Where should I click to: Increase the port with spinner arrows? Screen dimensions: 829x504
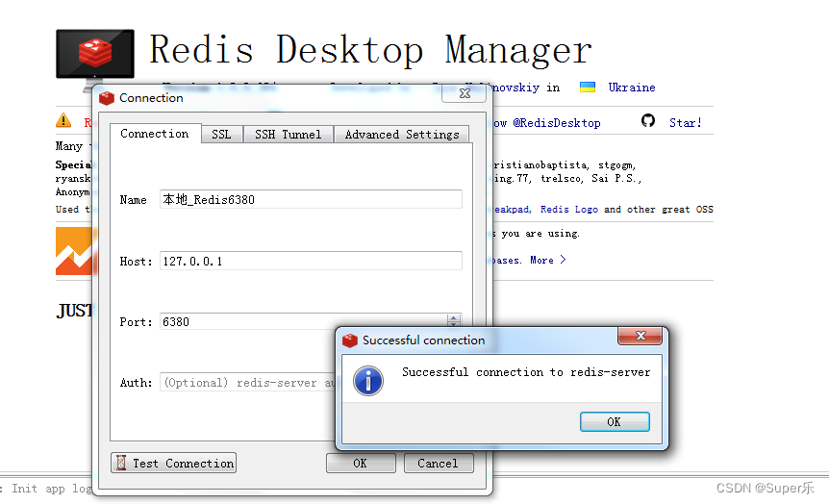pos(454,317)
